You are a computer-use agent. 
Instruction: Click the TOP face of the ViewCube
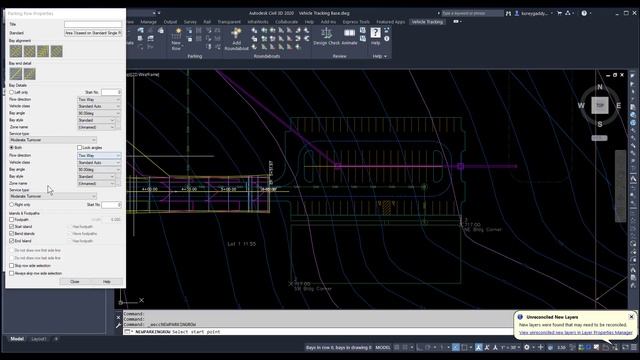(x=600, y=105)
